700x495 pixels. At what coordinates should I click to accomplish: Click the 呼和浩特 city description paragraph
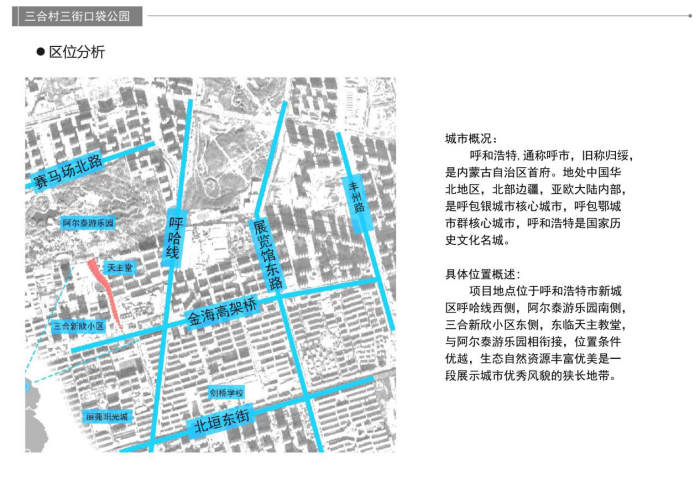pos(538,198)
